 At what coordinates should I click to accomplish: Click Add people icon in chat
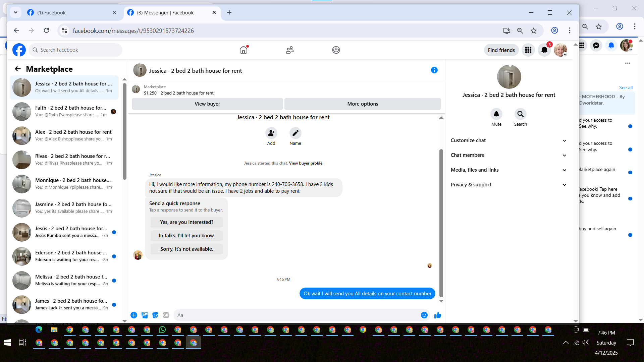(271, 133)
